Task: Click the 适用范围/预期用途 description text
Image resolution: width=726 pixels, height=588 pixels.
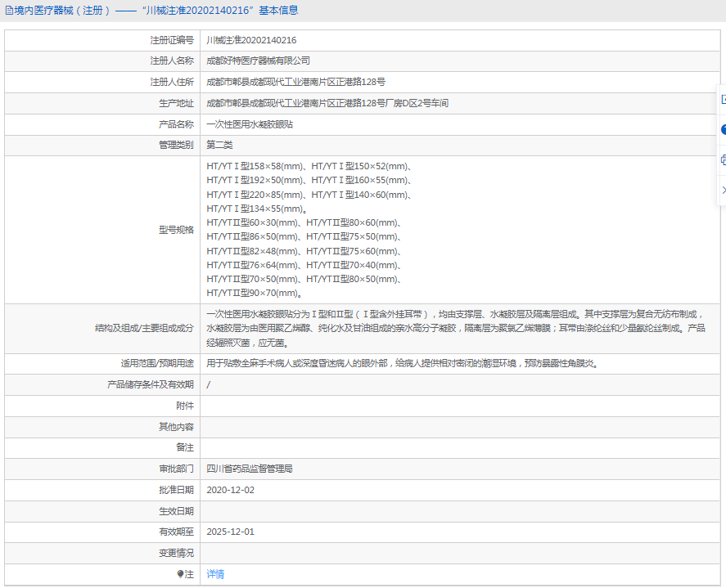Action: tap(401, 364)
